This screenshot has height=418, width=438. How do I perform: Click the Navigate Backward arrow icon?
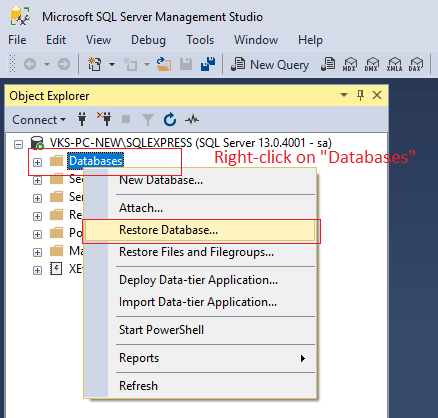30,64
